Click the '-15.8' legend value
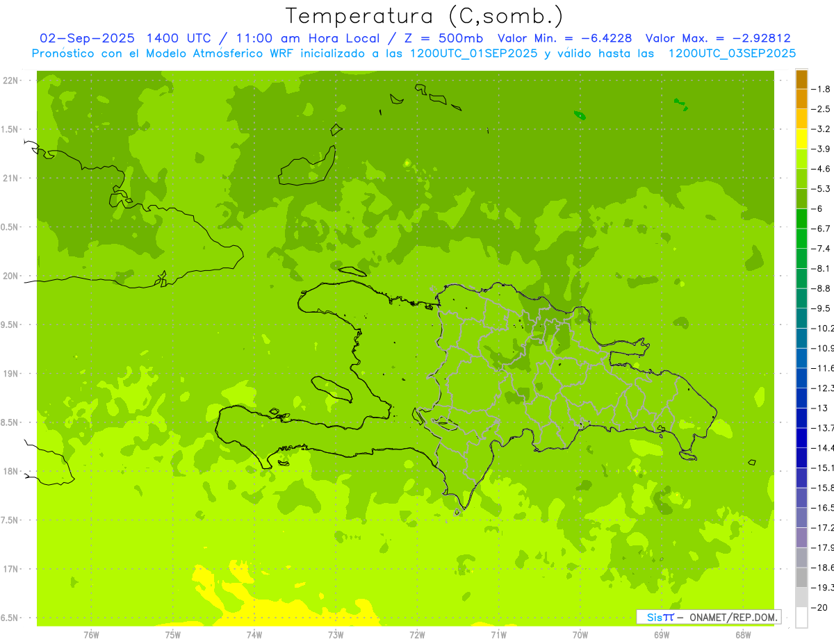 point(823,488)
